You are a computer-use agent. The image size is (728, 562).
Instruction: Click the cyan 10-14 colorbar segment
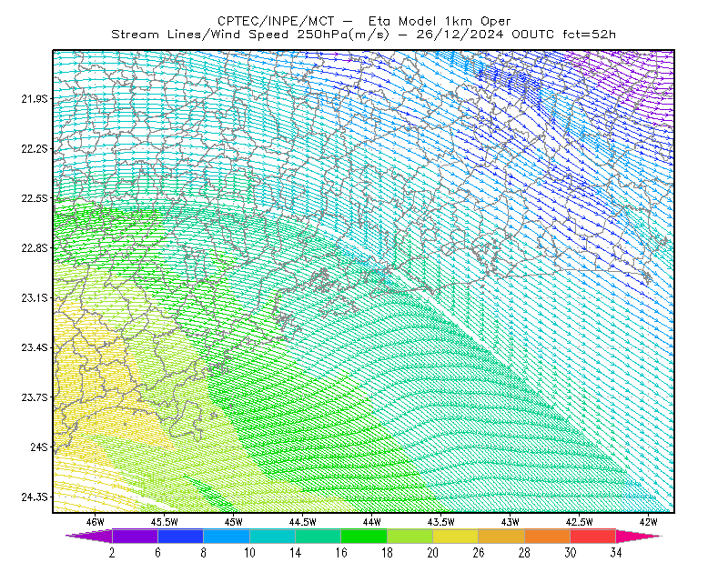click(272, 536)
